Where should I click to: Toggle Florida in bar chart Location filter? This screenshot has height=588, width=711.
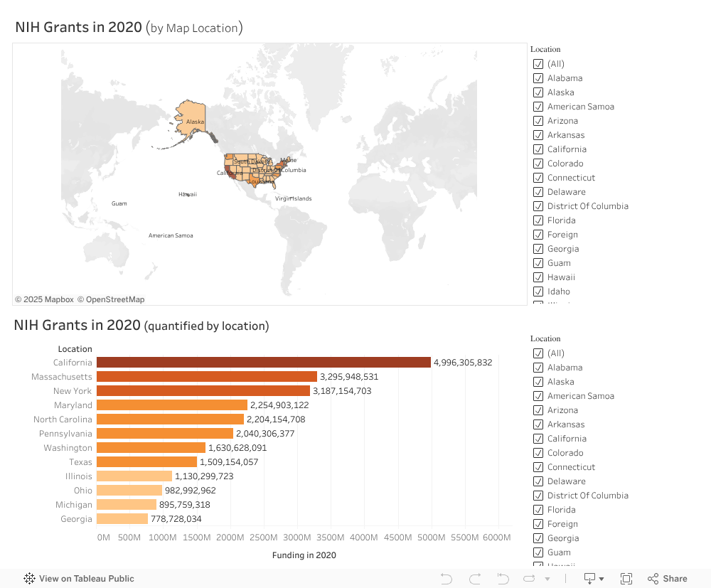(x=538, y=510)
